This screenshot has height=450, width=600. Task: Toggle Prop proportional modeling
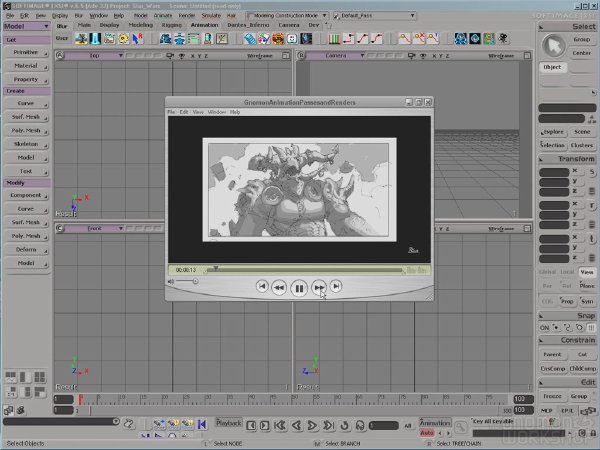click(x=567, y=302)
